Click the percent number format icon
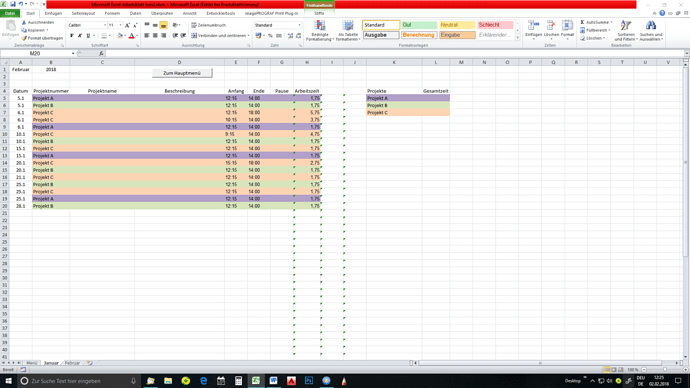 coord(270,36)
